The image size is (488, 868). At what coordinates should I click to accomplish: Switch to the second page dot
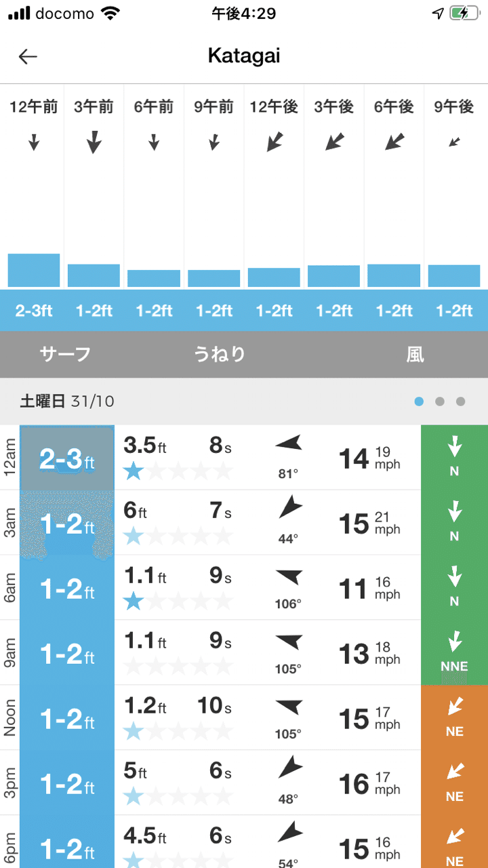(x=440, y=401)
